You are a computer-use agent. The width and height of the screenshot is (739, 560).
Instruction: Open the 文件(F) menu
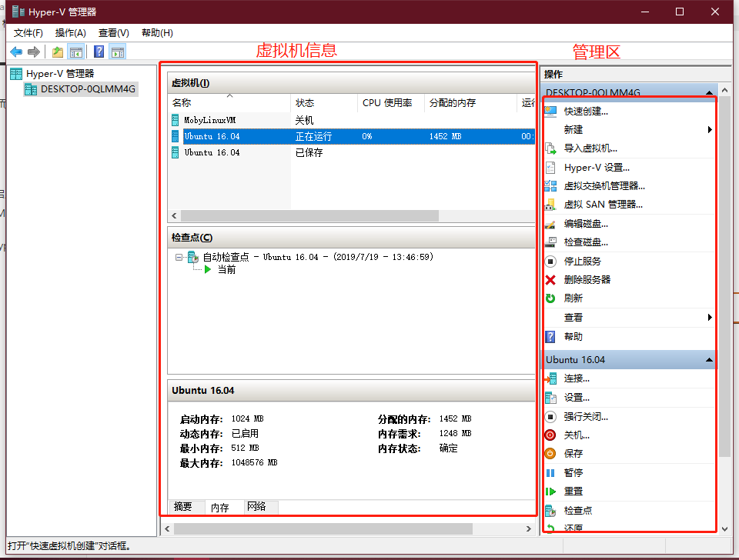tap(28, 33)
